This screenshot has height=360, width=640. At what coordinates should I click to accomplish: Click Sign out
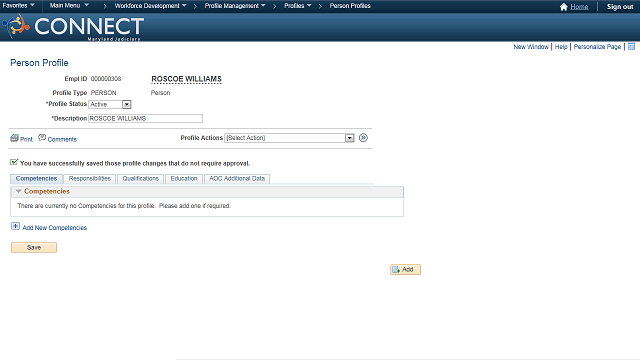click(x=620, y=7)
